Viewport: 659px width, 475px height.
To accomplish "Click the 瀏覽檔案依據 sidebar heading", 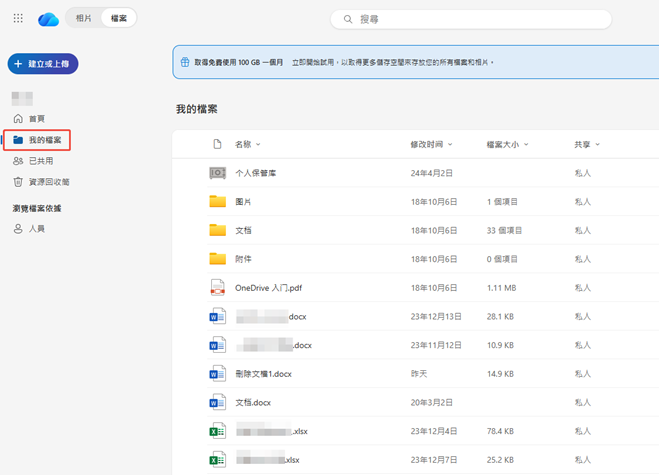I will (37, 208).
